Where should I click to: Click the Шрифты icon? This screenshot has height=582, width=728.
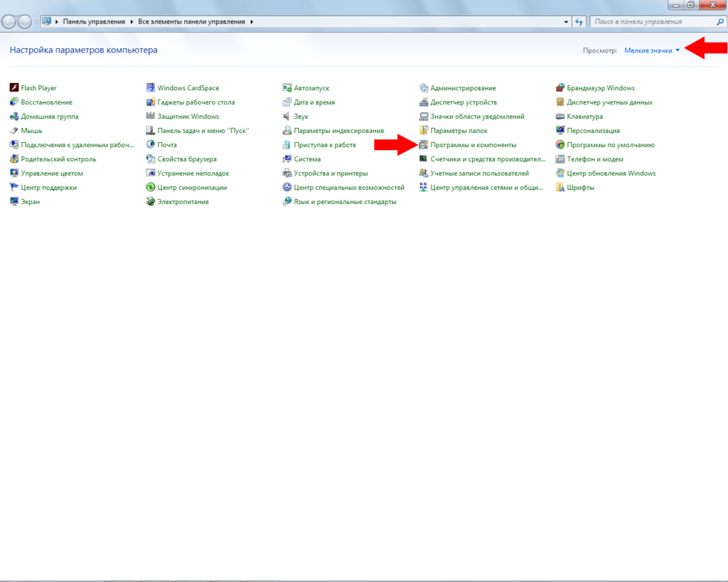(560, 187)
